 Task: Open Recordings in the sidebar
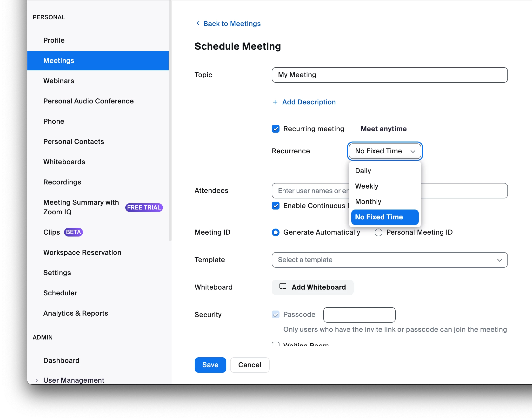pyautogui.click(x=62, y=182)
